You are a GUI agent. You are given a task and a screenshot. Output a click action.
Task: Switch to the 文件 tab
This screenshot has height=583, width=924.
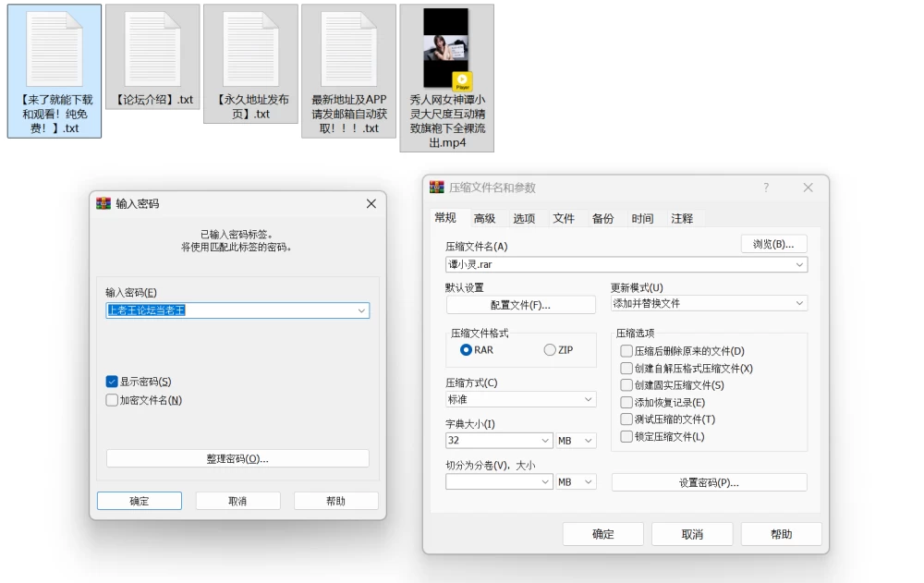(x=564, y=219)
